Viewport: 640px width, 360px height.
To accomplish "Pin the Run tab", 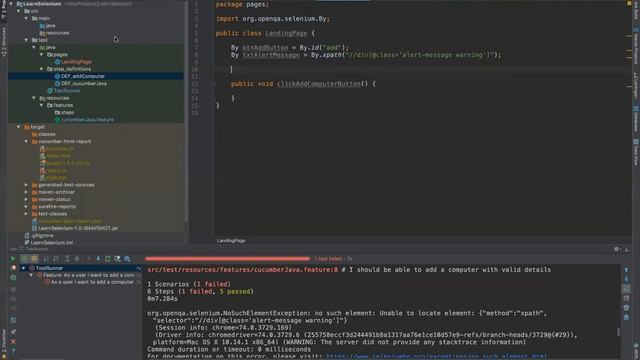I will point(13,331).
